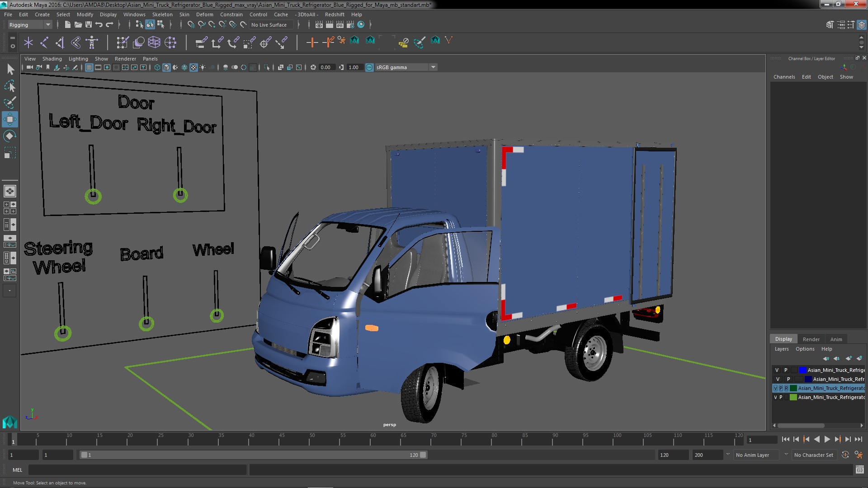This screenshot has width=868, height=488.
Task: Click the Save Scene disk icon
Action: pos(89,24)
